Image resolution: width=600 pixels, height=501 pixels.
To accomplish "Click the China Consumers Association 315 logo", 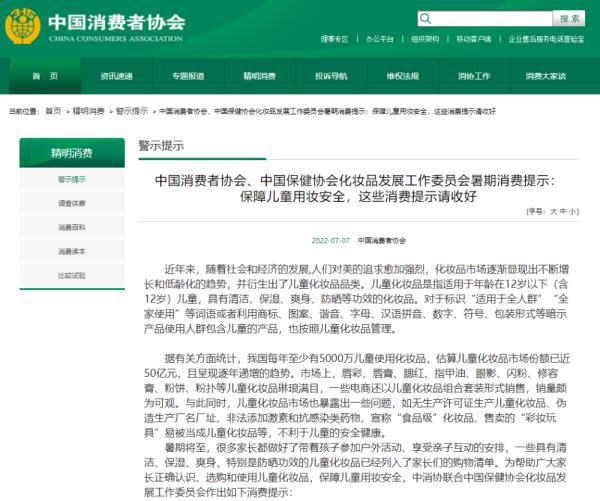I will coord(23,26).
